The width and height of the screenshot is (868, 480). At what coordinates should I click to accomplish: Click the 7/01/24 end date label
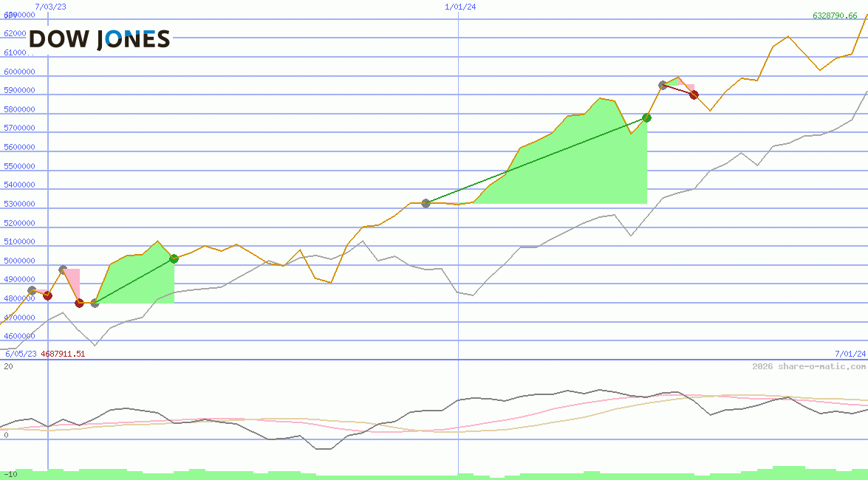[x=850, y=354]
